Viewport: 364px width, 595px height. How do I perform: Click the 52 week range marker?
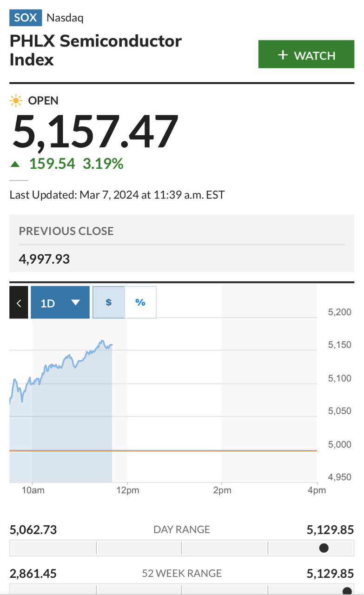(347, 591)
